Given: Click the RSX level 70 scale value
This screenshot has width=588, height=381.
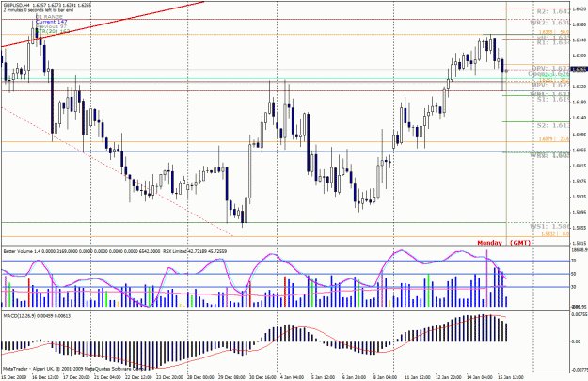Looking at the screenshot, I should coord(574,261).
